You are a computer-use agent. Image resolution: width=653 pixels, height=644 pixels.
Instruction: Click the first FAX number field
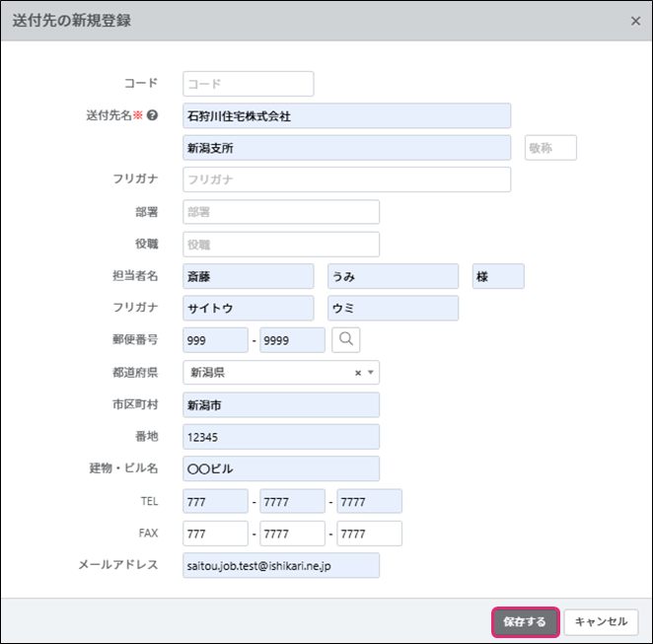coord(215,534)
